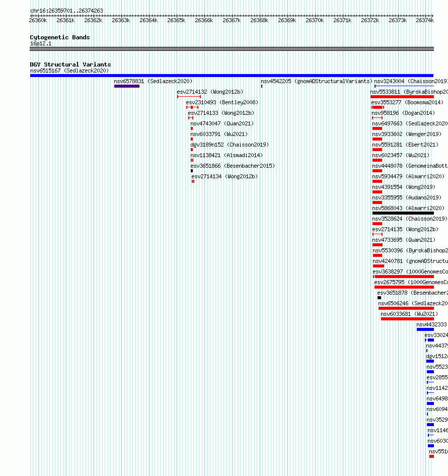Click the 26371k ruler tick label
Image resolution: width=448 pixels, height=476 pixels.
(342, 21)
